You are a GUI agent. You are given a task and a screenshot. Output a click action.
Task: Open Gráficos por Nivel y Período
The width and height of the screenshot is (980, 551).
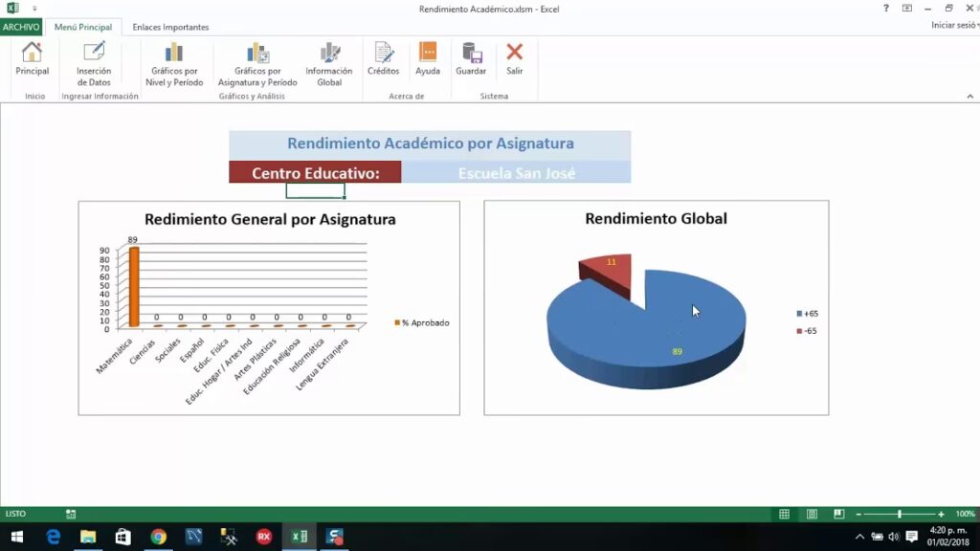click(174, 62)
